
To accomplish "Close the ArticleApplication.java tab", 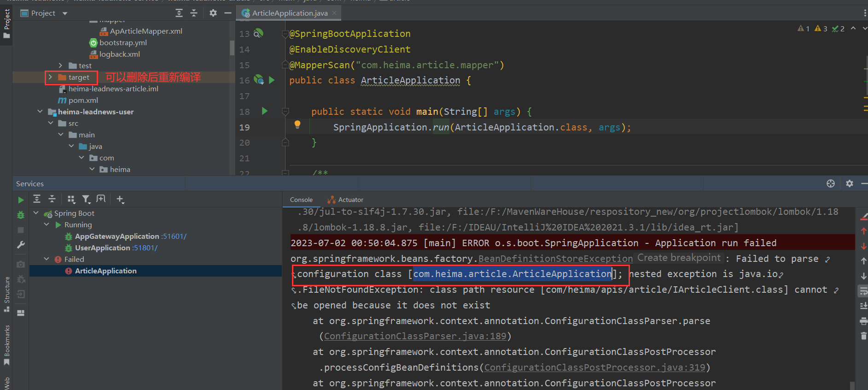I will coord(334,13).
